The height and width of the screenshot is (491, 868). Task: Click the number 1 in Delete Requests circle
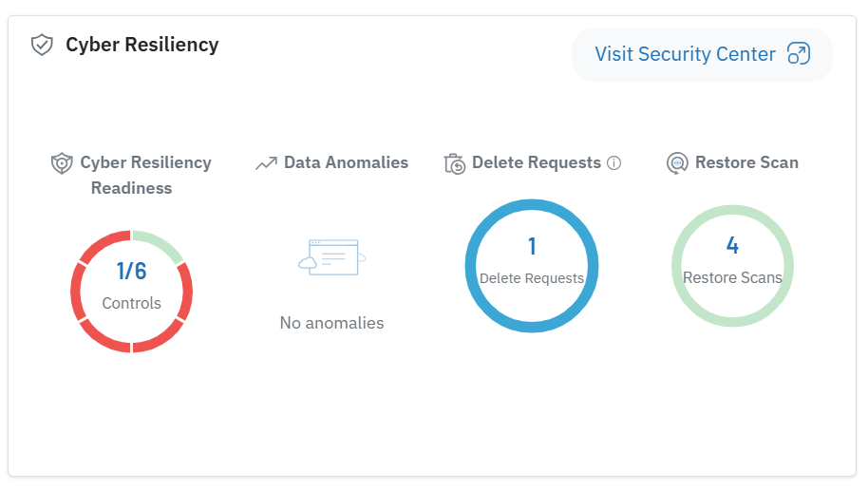coord(532,246)
